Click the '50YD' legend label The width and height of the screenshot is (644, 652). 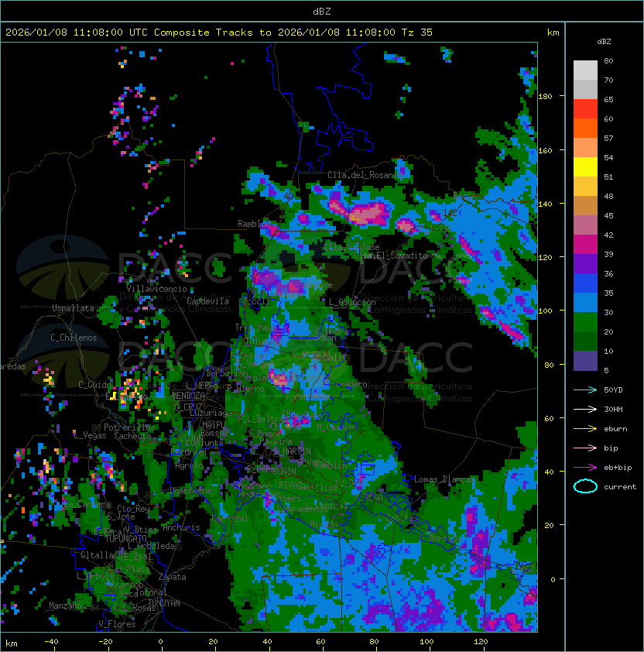pyautogui.click(x=613, y=389)
